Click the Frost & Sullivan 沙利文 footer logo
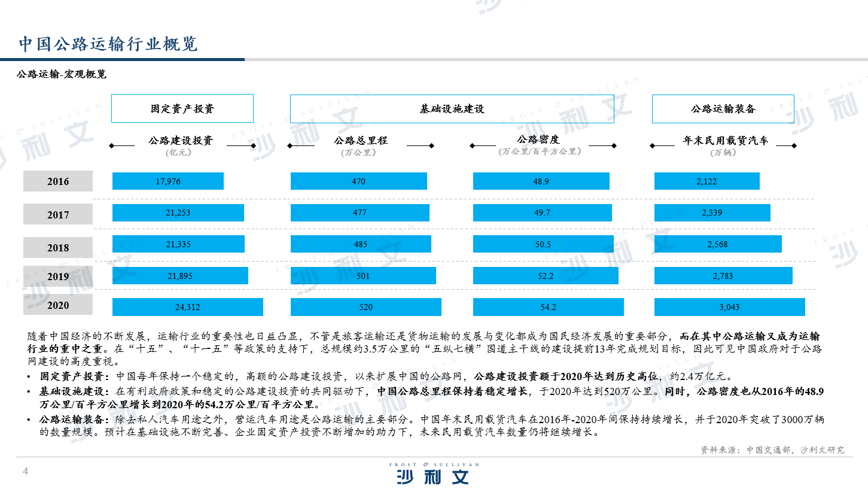The height and width of the screenshot is (489, 868). (x=434, y=474)
